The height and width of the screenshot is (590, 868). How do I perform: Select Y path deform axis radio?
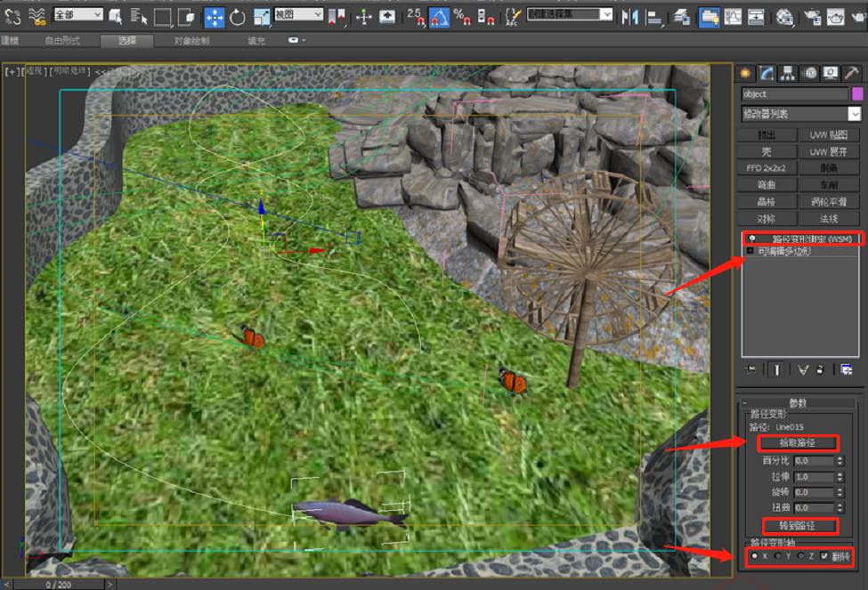(778, 556)
